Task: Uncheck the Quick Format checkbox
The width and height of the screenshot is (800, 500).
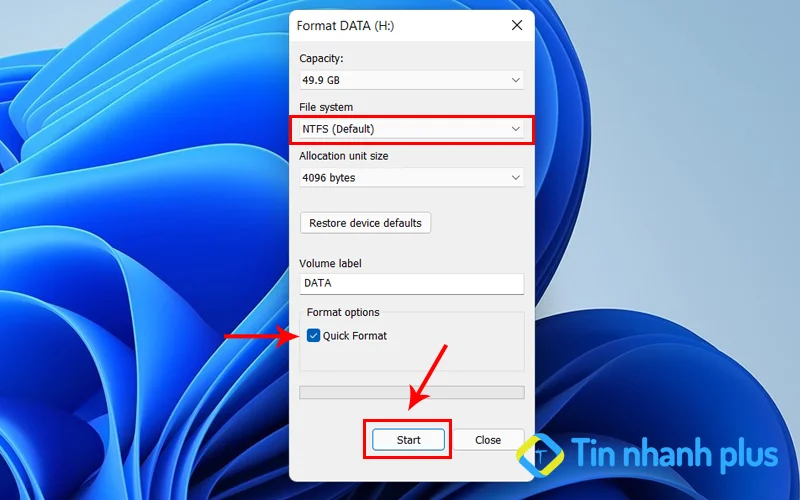Action: (313, 335)
